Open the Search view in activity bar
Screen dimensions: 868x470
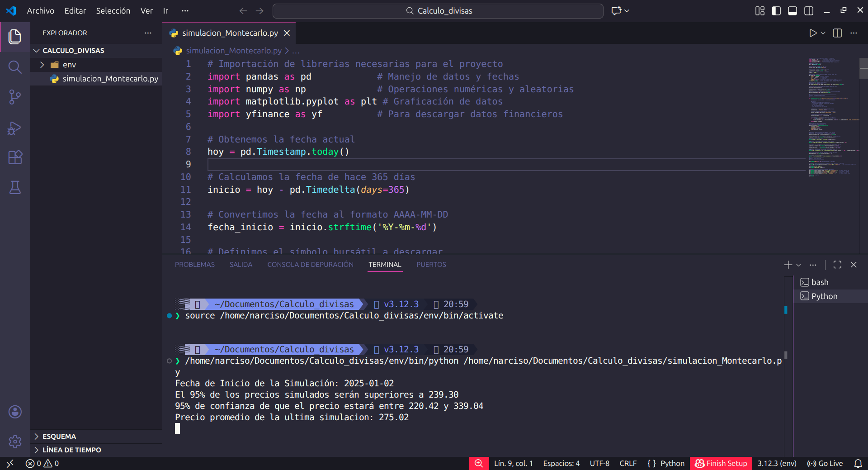[15, 67]
